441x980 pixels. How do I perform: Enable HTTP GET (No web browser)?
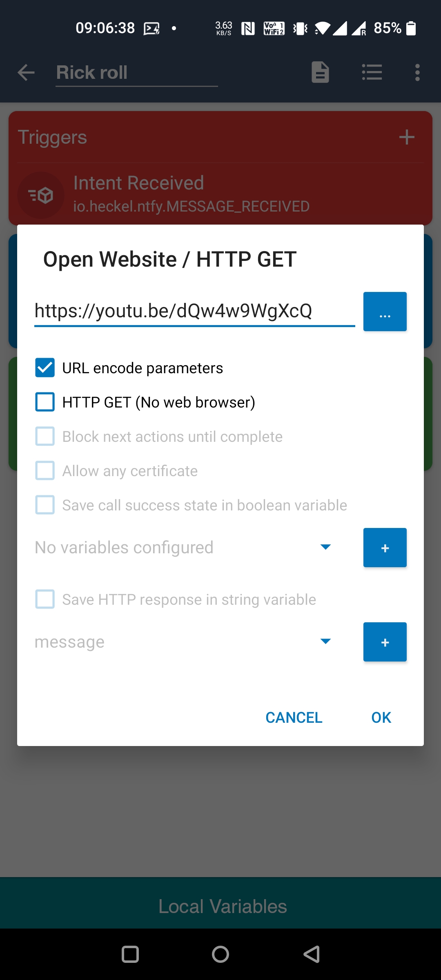[45, 402]
